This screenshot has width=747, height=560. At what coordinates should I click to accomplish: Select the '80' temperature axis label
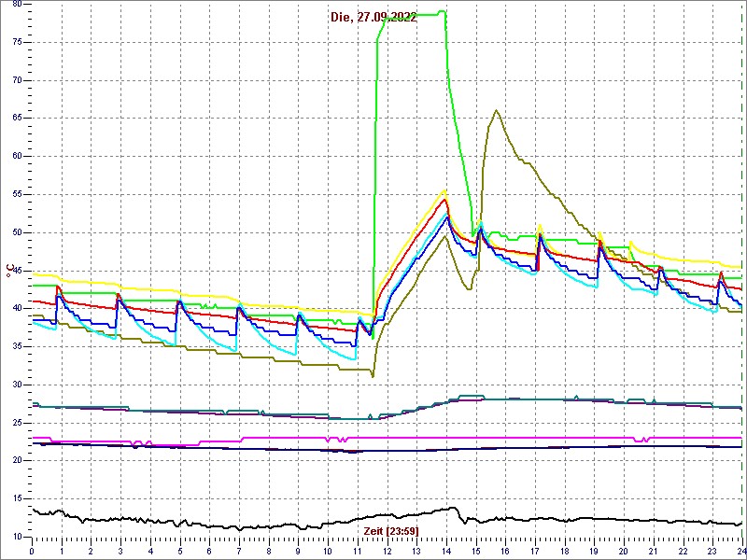17,4
